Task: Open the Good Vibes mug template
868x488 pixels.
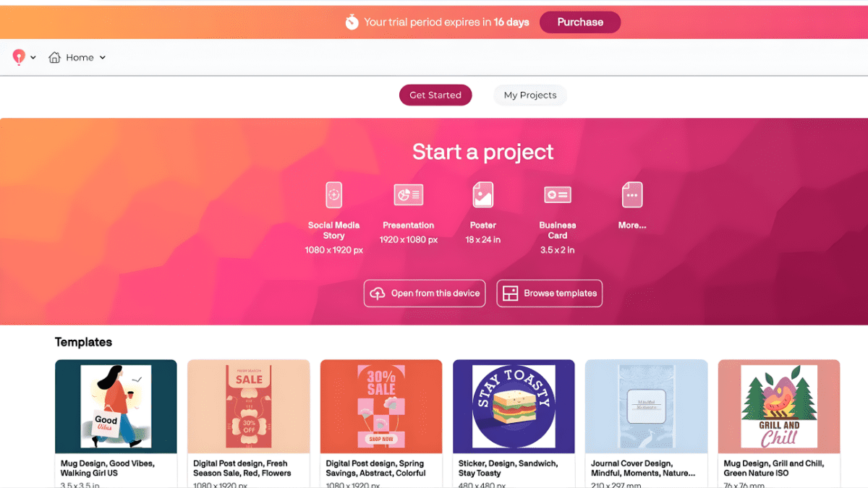Action: click(116, 406)
